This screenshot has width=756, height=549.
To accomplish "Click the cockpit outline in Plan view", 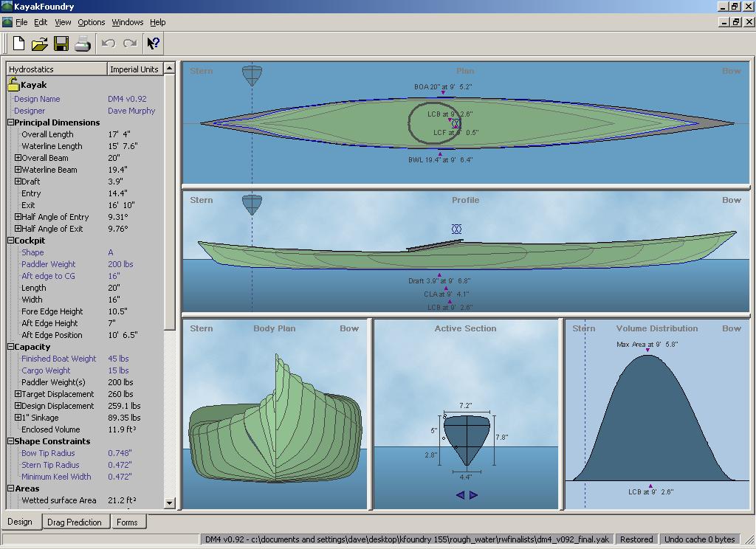I will coord(434,123).
